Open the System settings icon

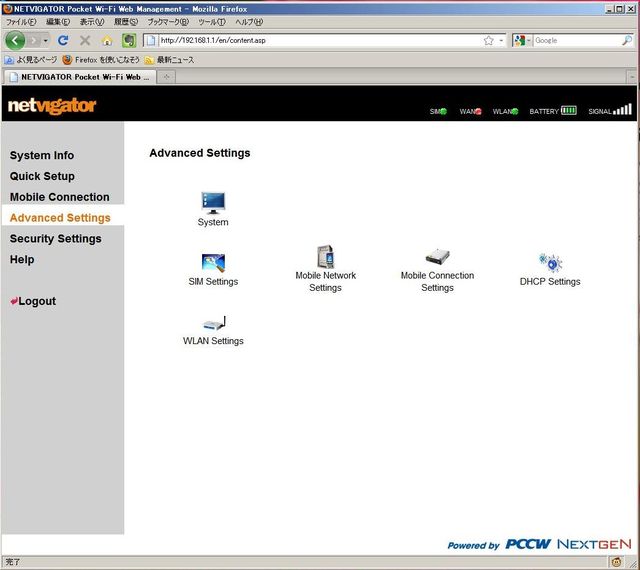pyautogui.click(x=213, y=204)
